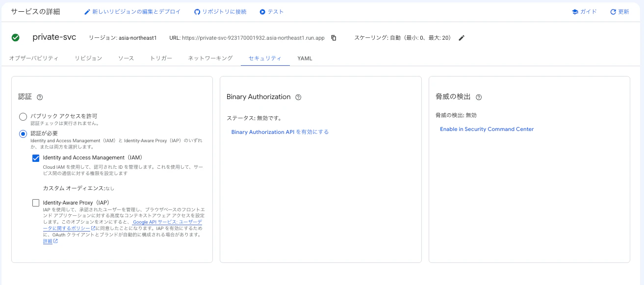Click the graduation cap guide icon
This screenshot has width=644, height=285.
click(x=575, y=12)
